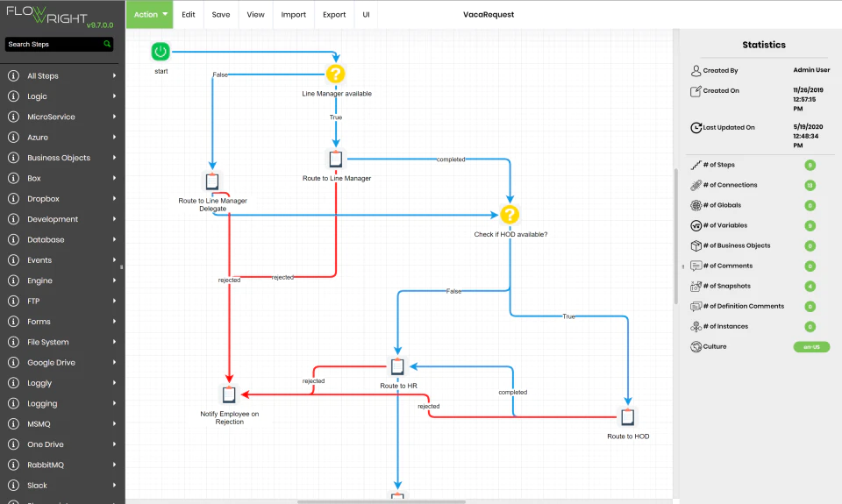This screenshot has width=842, height=504.
Task: Open the Edit menu
Action: pos(189,15)
